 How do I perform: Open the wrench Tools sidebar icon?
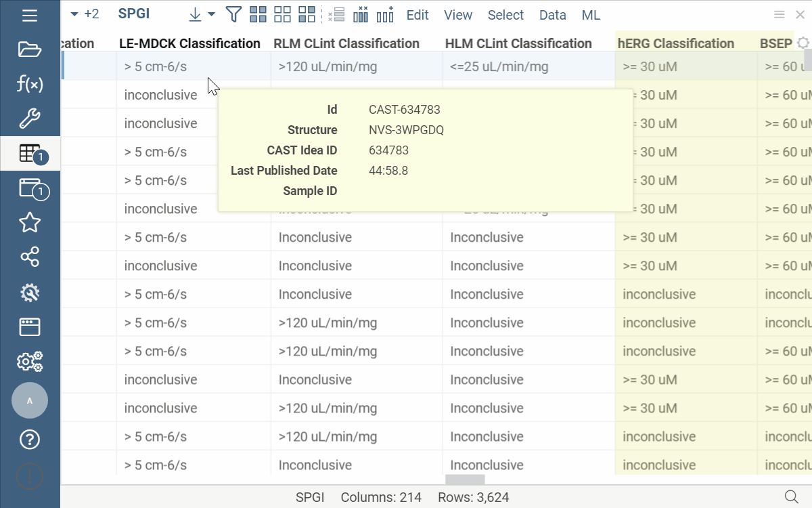(x=30, y=119)
